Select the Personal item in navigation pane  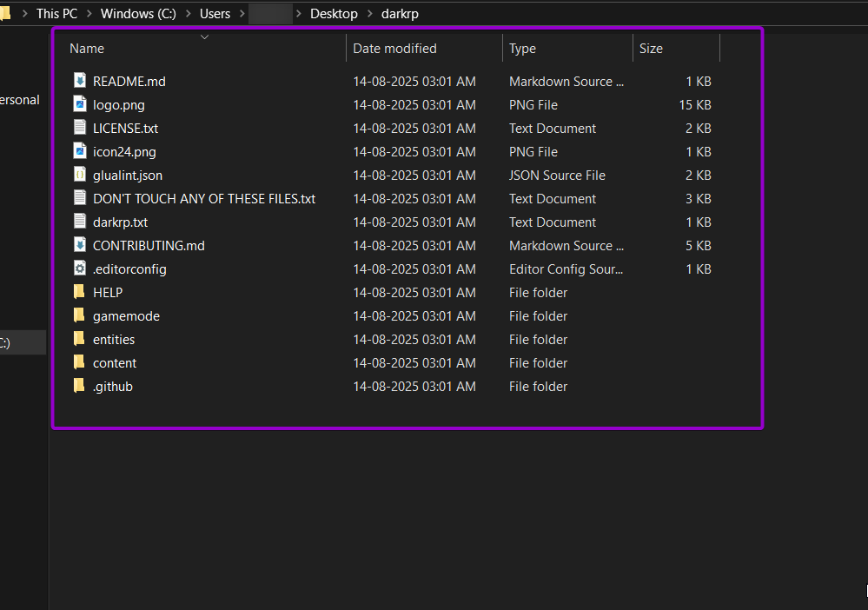(20, 100)
